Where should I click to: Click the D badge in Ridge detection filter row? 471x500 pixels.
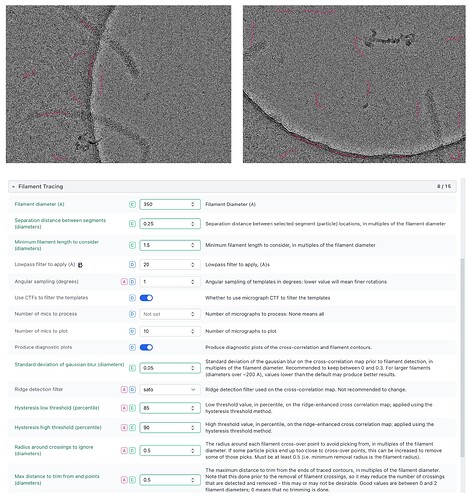pos(132,389)
